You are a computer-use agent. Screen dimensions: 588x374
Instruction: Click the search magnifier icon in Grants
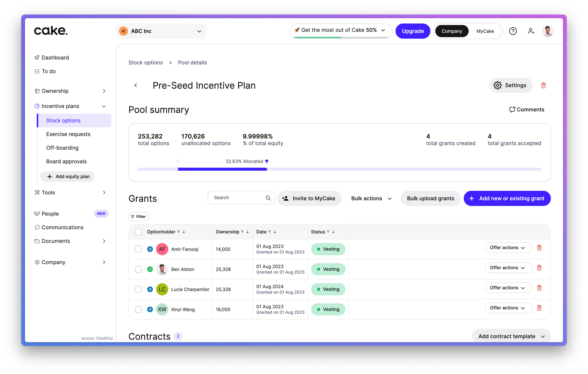tap(268, 198)
